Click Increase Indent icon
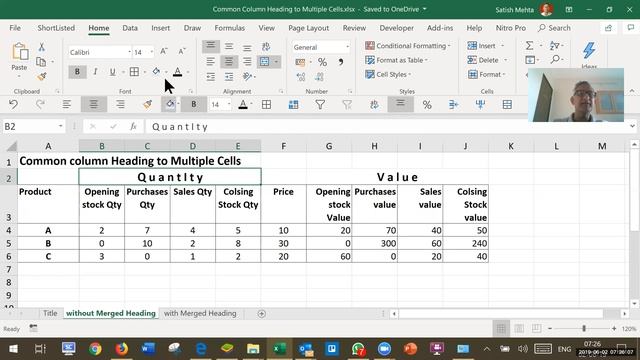 tap(229, 76)
